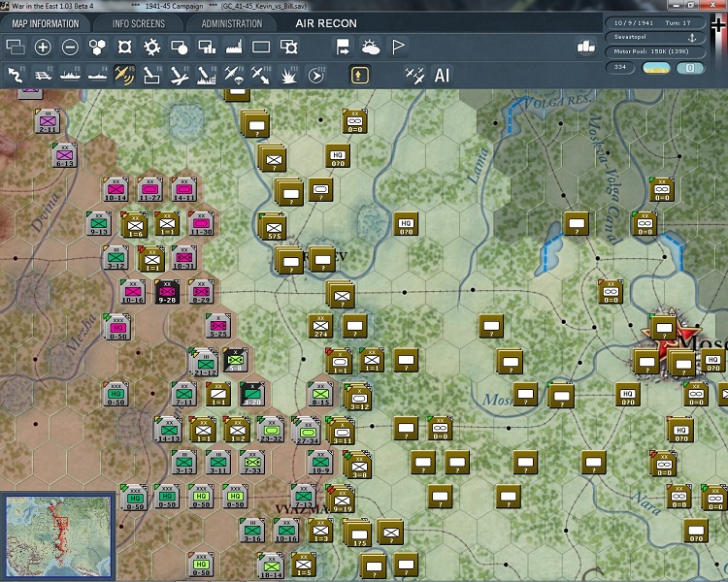Screen dimensions: 728x582
Task: Select Bomb airfield mode (F7)
Action: [x=180, y=76]
